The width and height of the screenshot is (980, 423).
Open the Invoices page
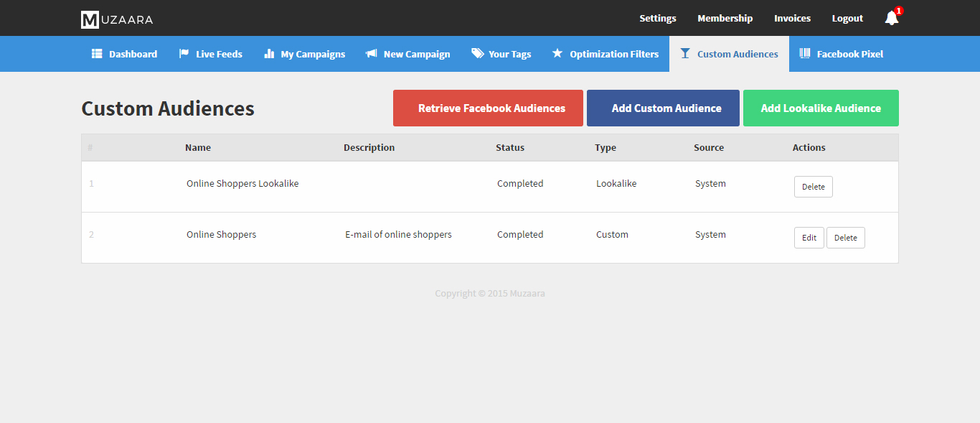click(792, 19)
